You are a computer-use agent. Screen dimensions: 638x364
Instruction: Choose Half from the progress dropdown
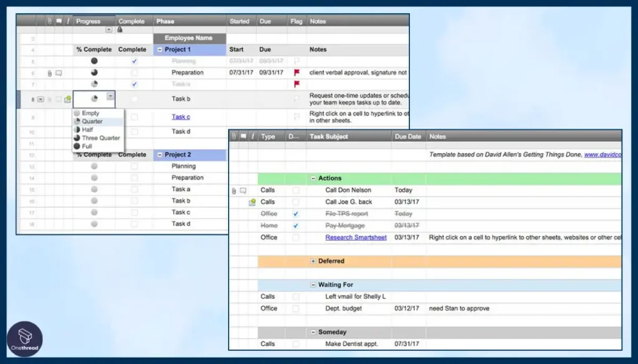click(x=98, y=129)
